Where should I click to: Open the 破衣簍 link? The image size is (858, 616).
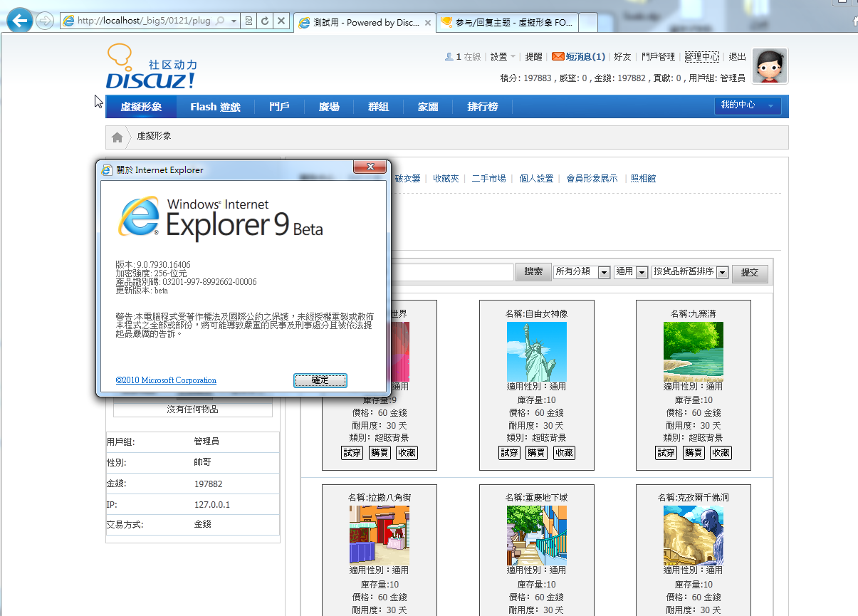pos(408,179)
